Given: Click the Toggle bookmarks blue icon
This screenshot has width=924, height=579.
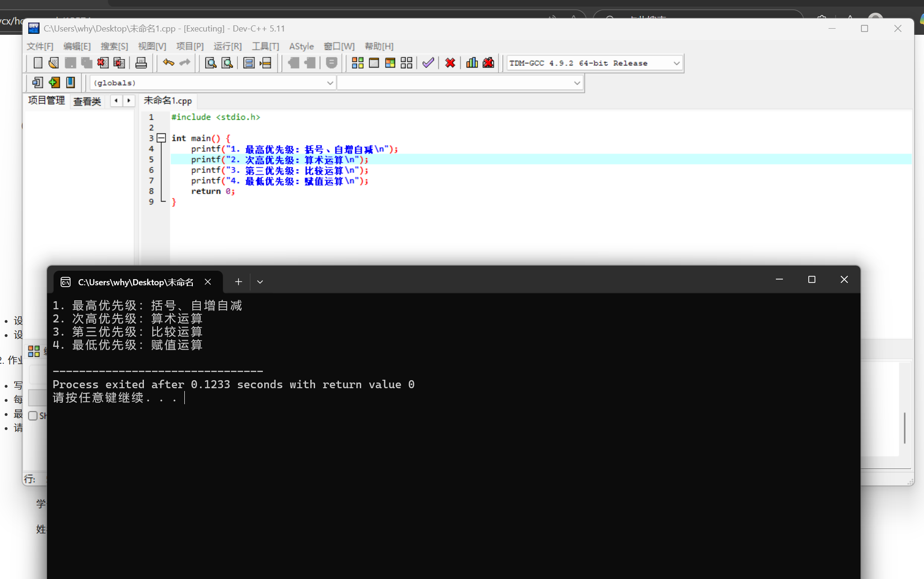Looking at the screenshot, I should [71, 83].
